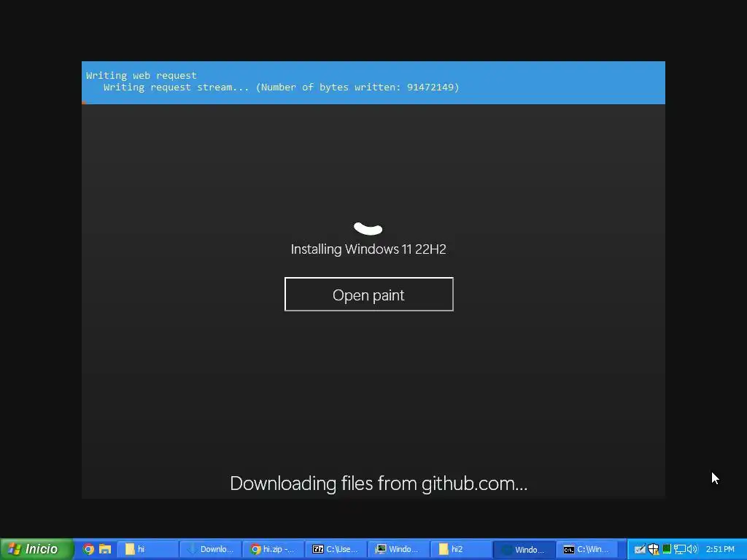Switch to the 'C:\Win...' command prompt taskbar window

click(587, 549)
